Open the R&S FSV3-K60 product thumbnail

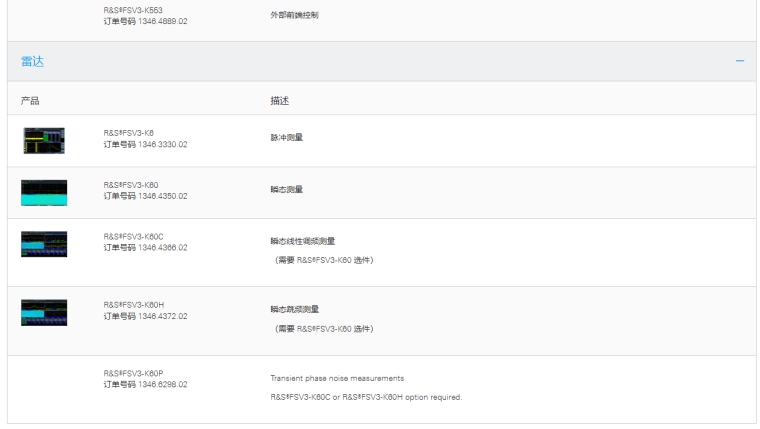click(x=44, y=192)
